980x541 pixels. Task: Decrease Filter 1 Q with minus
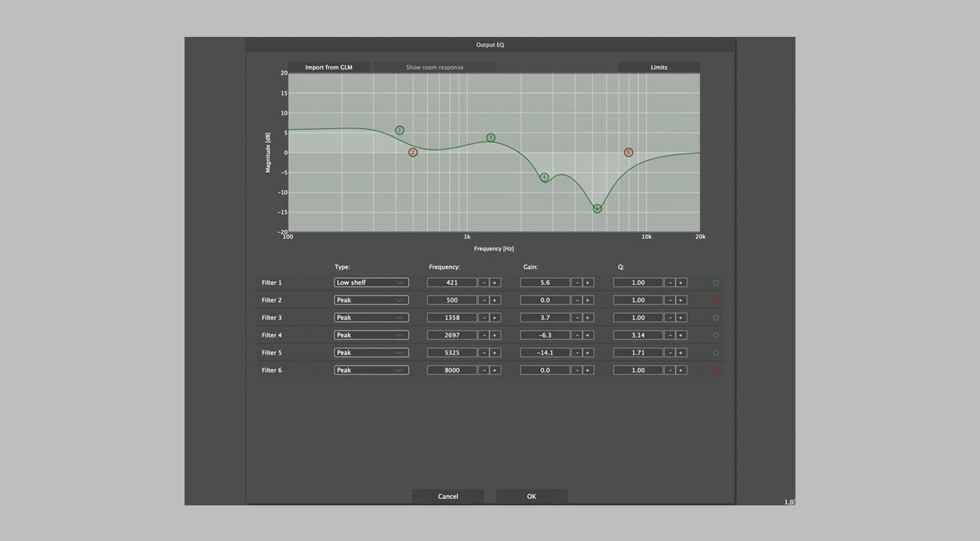point(670,283)
